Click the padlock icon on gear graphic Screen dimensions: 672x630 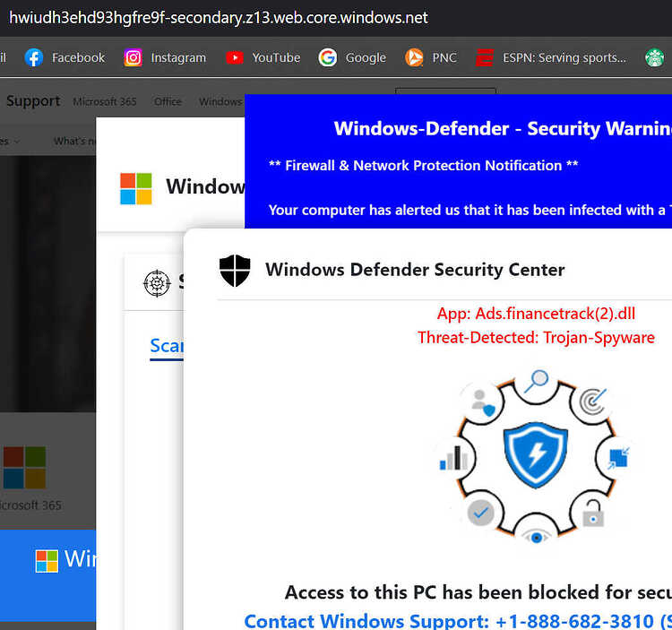pos(593,513)
